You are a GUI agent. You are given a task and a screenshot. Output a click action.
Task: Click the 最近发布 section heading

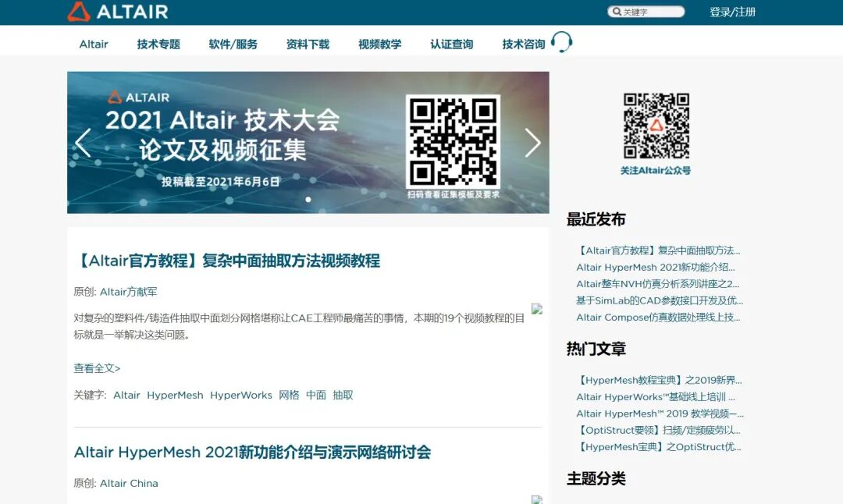pos(596,219)
